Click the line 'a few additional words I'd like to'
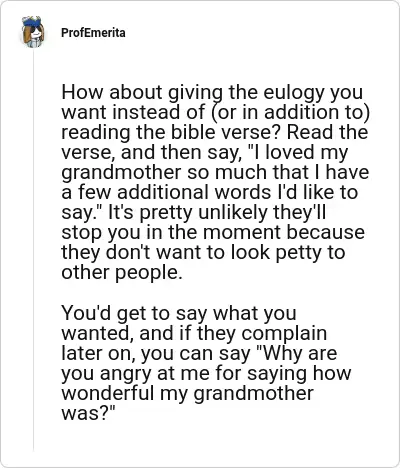Screen dimensions: 400x468 [x=210, y=192]
